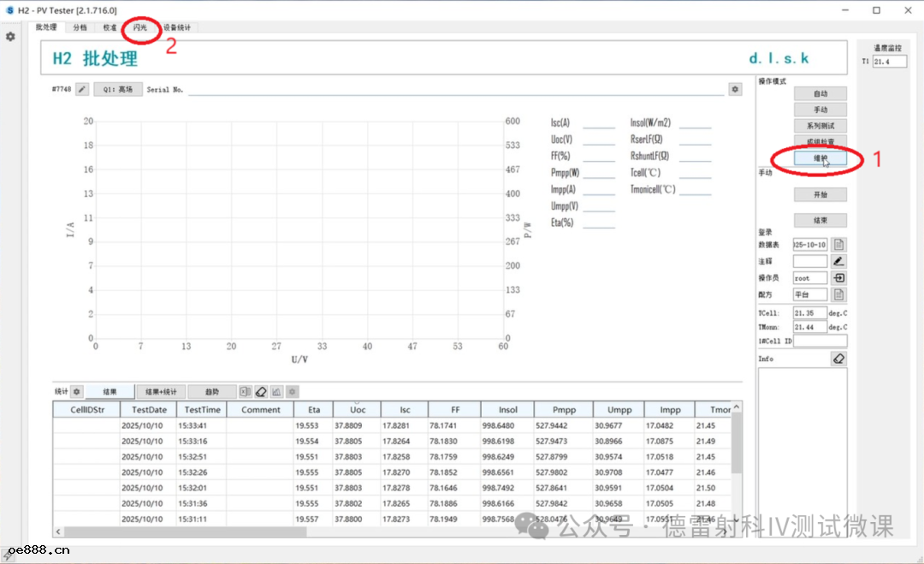Image resolution: width=924 pixels, height=564 pixels.
Task: Click the statistics gear icon next to 统计
Action: [77, 391]
